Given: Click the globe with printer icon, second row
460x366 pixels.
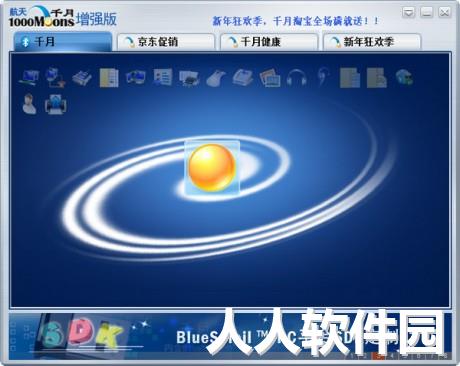Looking at the screenshot, I should 56,104.
